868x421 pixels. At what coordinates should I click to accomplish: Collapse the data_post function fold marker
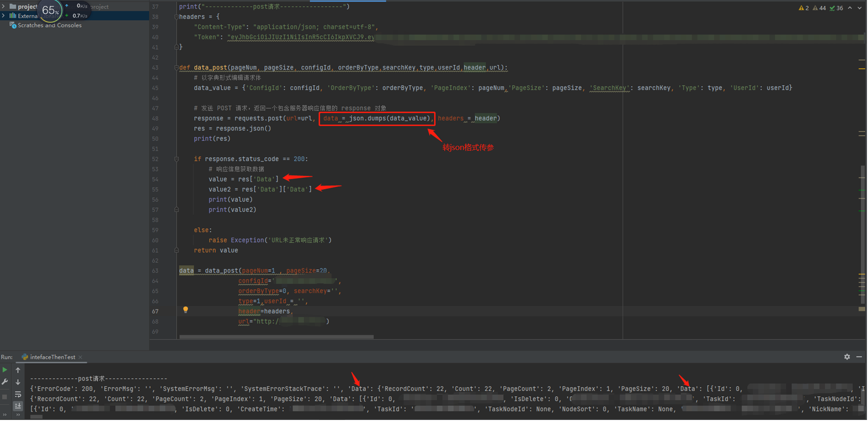176,68
